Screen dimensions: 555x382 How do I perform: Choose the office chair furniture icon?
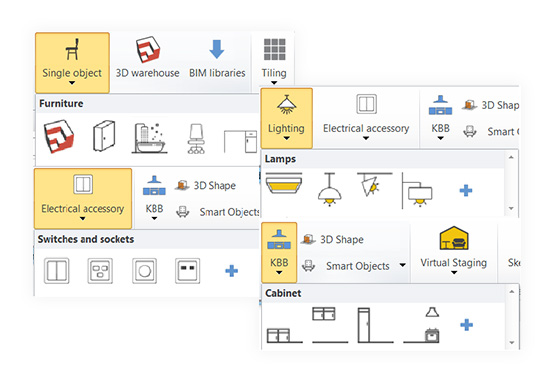tap(196, 138)
